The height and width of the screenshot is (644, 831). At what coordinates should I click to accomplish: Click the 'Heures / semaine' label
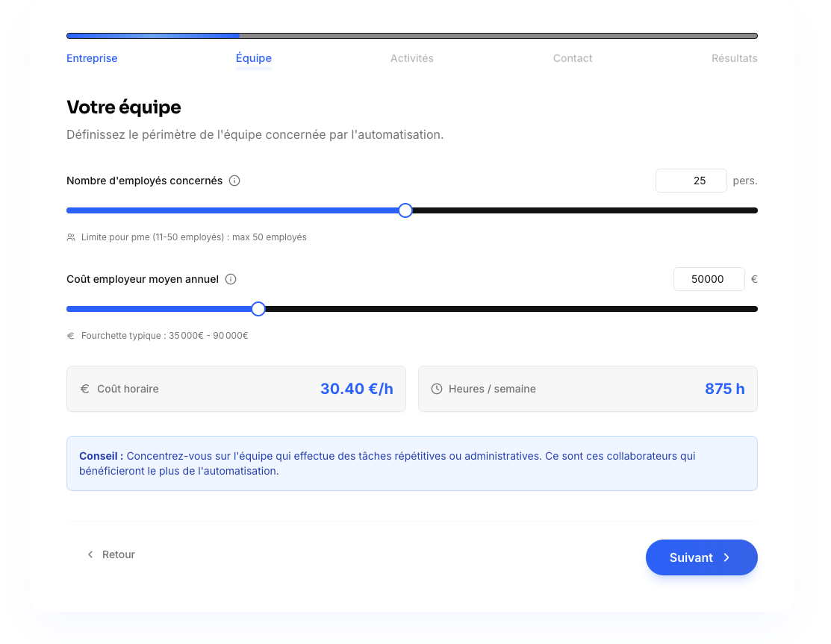[x=492, y=389]
